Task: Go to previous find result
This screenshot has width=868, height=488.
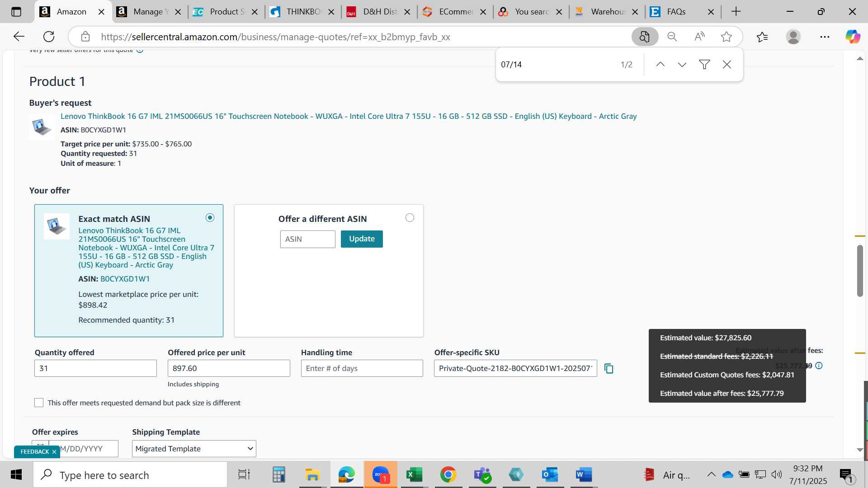Action: pos(660,65)
